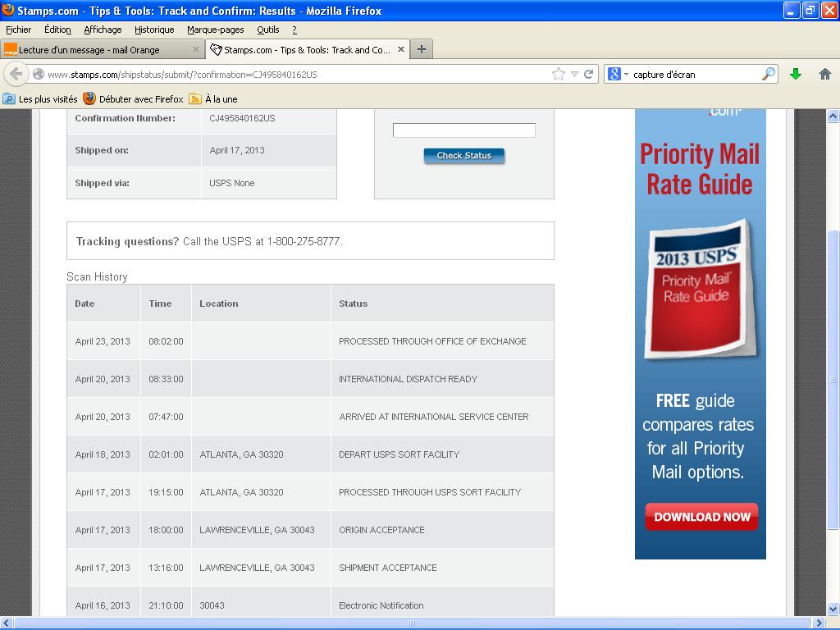Click PROCESSED THROUGH USPS SORT FACILITY status
Screen dimensions: 840x630
(x=430, y=492)
